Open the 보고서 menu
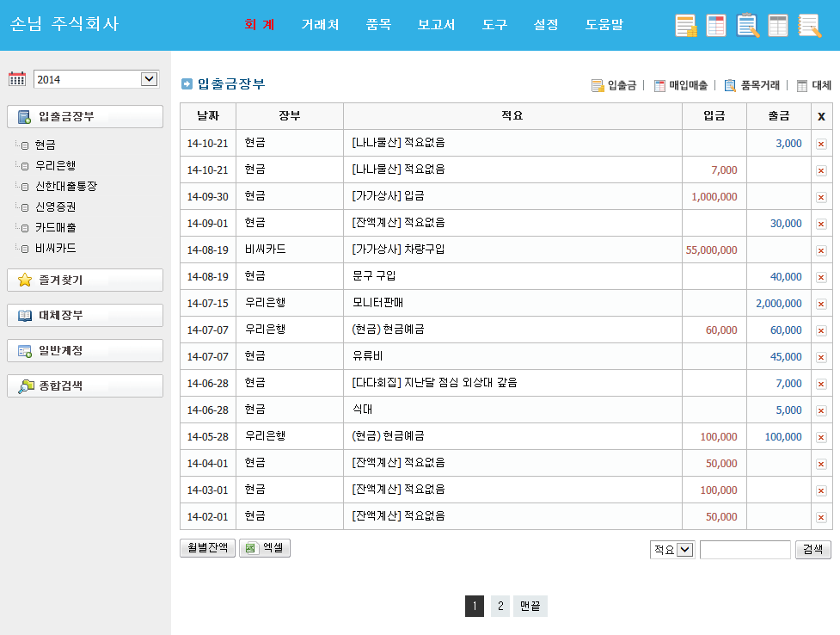This screenshot has width=840, height=635. (436, 25)
